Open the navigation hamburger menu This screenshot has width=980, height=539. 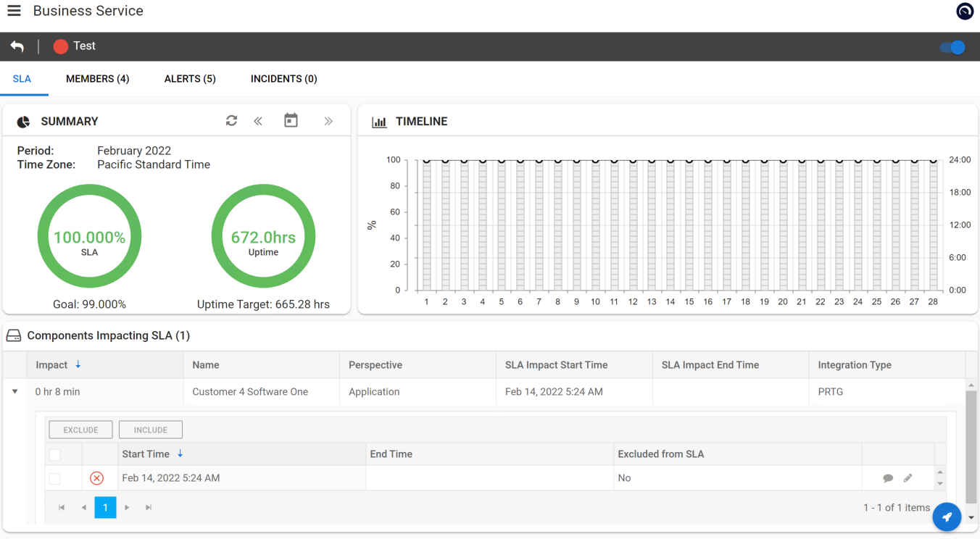(13, 10)
